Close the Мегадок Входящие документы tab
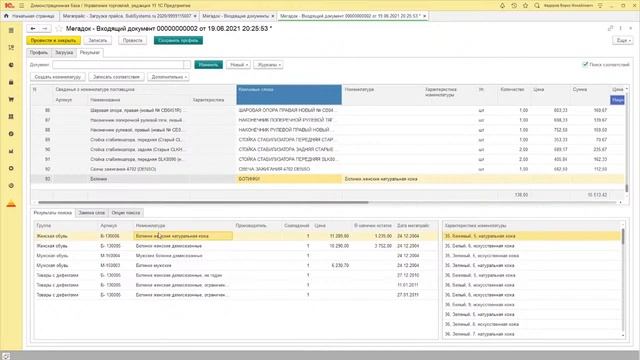 click(x=273, y=16)
